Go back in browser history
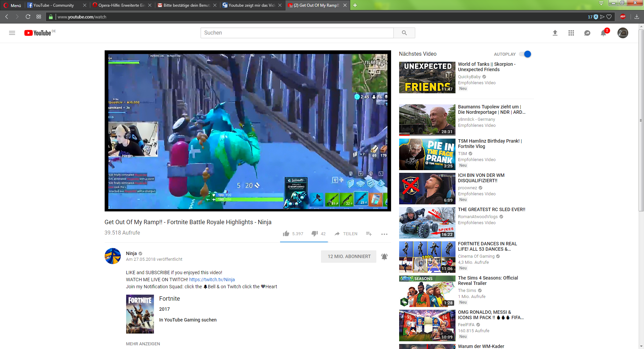644x349 pixels. click(7, 16)
